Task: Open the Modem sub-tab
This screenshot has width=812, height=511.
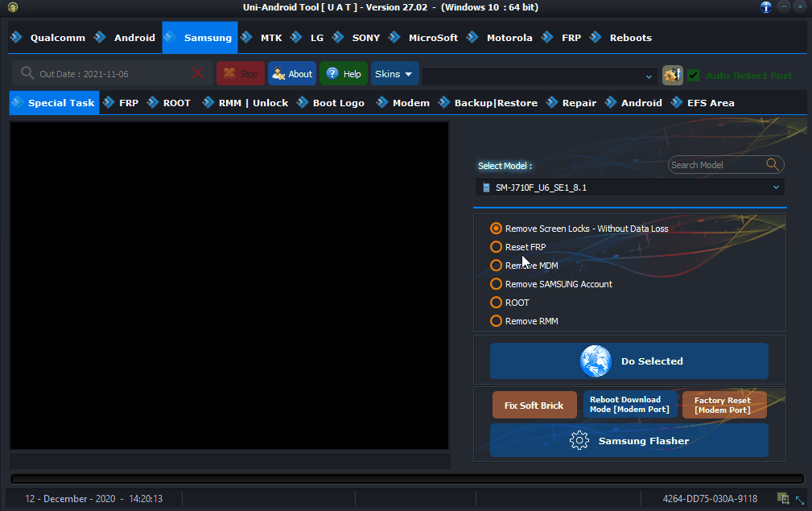Action: pyautogui.click(x=403, y=102)
